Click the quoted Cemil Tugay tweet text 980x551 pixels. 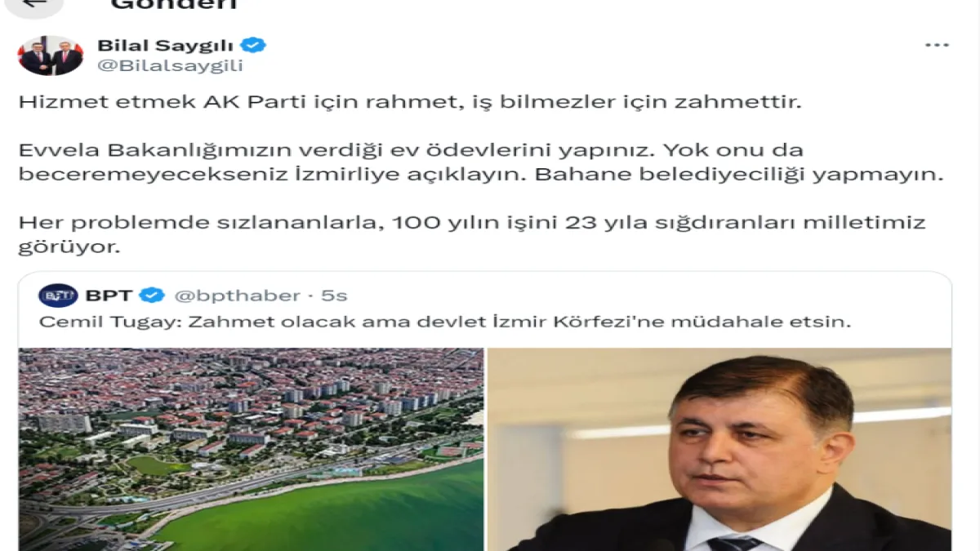(x=445, y=322)
